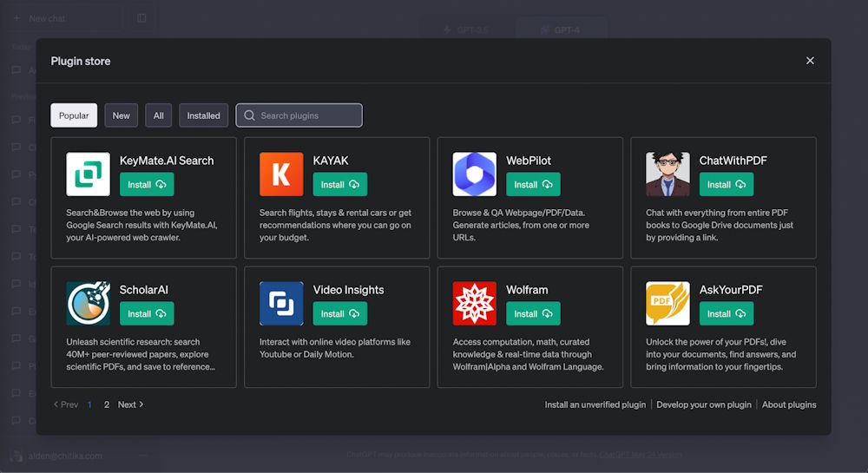Click the ScholarAI plugin logo

(x=88, y=304)
